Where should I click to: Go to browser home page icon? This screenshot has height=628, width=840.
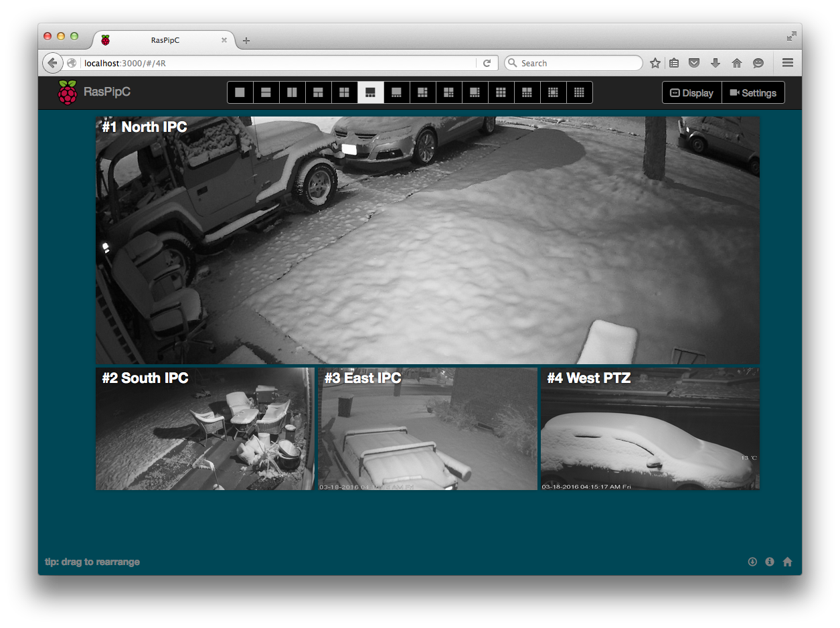[736, 63]
